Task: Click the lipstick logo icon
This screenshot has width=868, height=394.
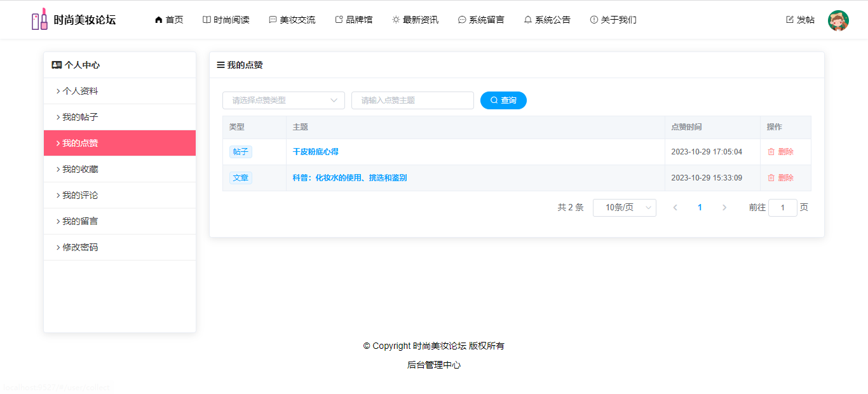Action: [x=39, y=20]
